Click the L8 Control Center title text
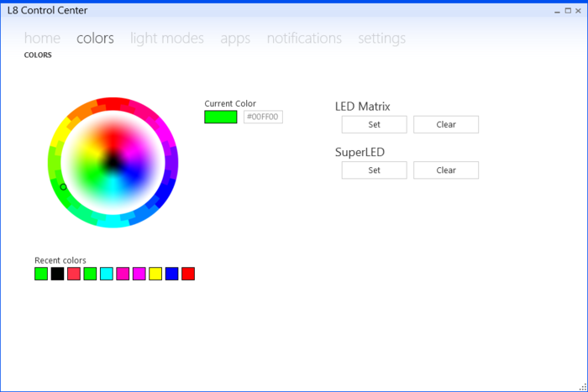 coord(47,11)
